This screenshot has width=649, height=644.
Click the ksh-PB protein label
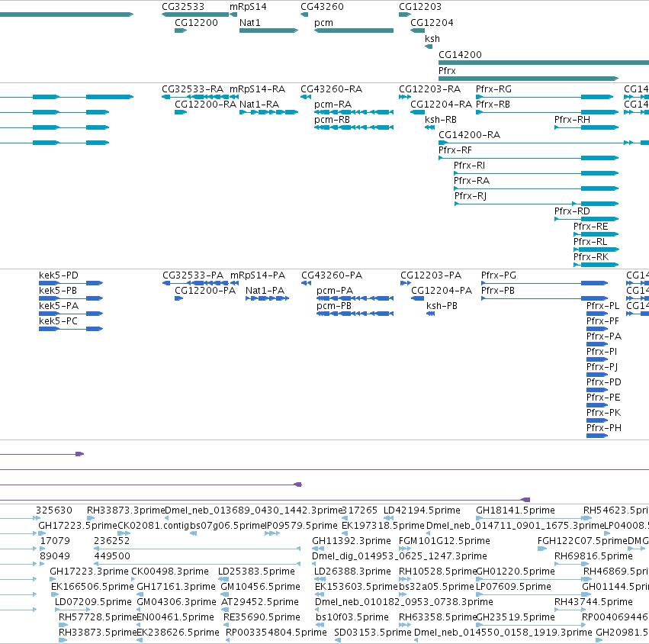(442, 306)
